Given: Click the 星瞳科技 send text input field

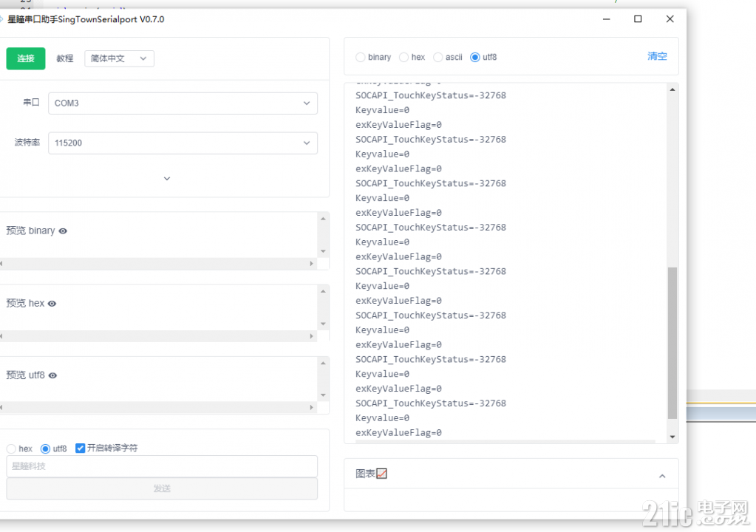Looking at the screenshot, I should [x=162, y=466].
